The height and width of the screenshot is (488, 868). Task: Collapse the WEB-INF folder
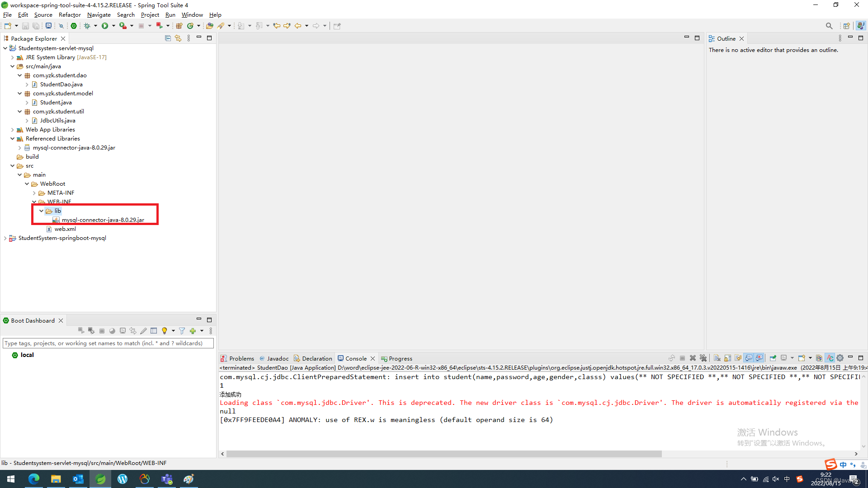coord(34,202)
